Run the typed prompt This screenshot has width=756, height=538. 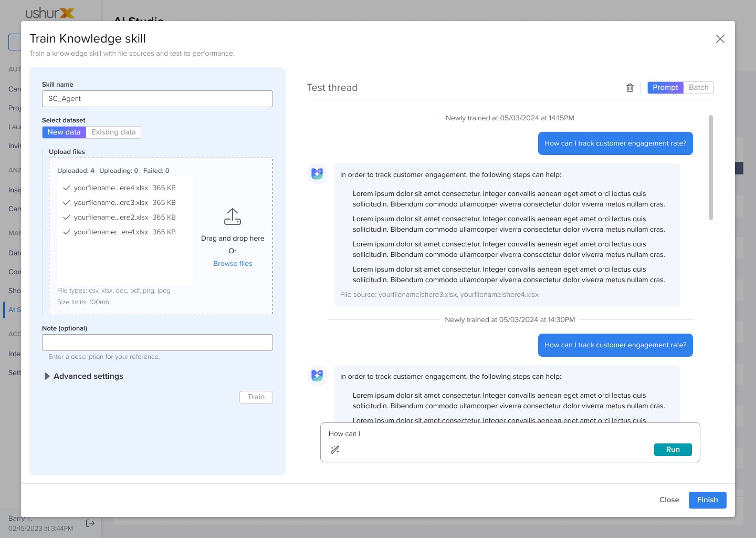pyautogui.click(x=673, y=450)
